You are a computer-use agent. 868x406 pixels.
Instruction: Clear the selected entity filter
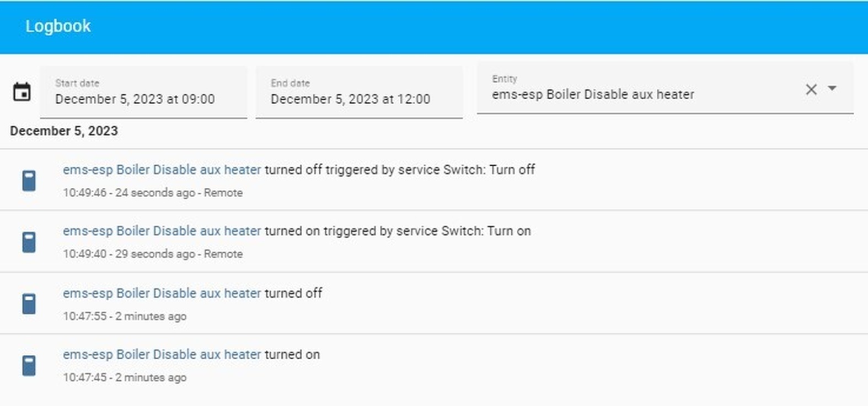pos(811,89)
